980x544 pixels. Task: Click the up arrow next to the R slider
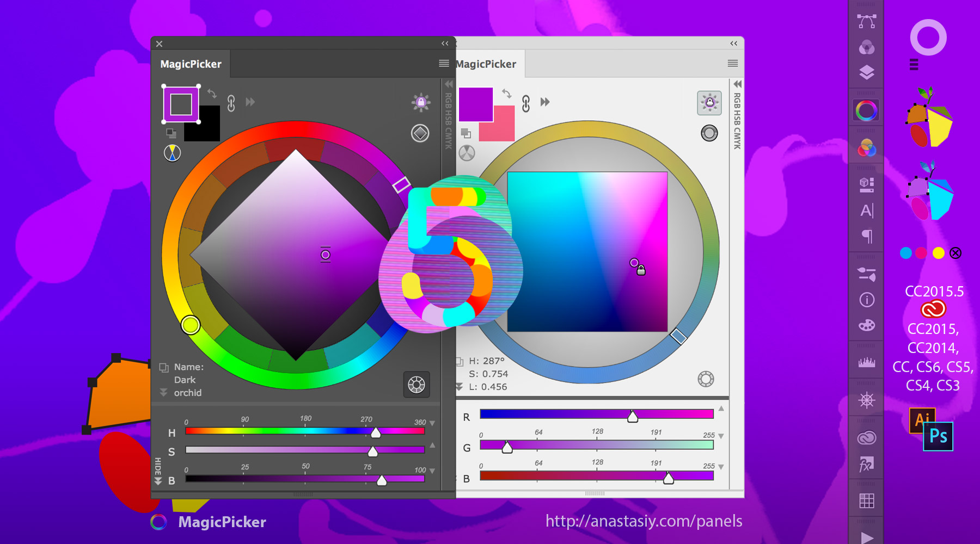point(721,409)
